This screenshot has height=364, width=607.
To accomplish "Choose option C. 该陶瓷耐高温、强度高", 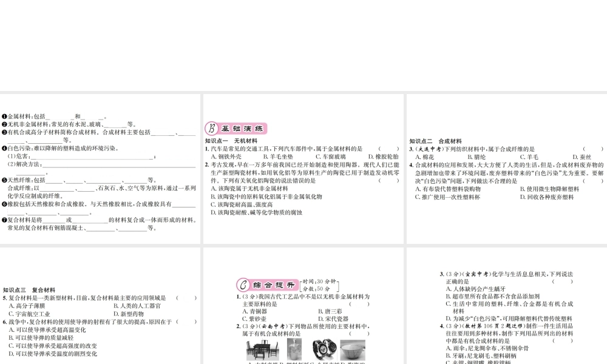I will click(x=242, y=204).
